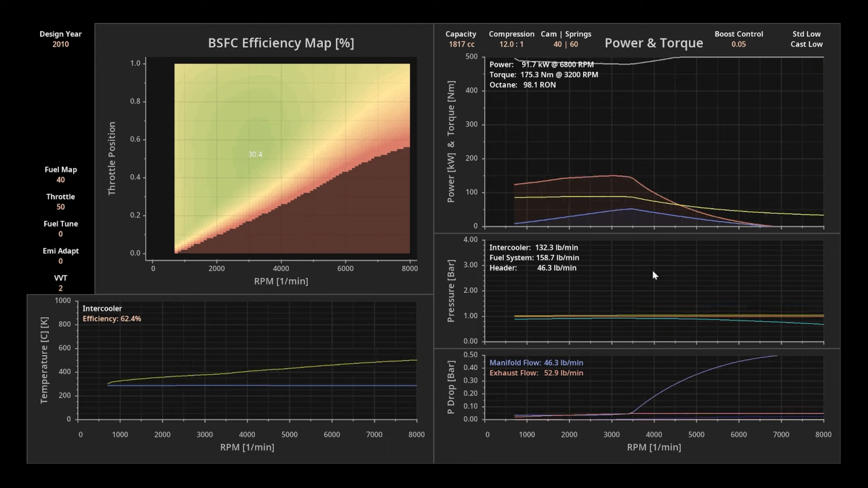
Task: Click the Cam | Springs 40 | 60 setting
Action: [x=566, y=44]
